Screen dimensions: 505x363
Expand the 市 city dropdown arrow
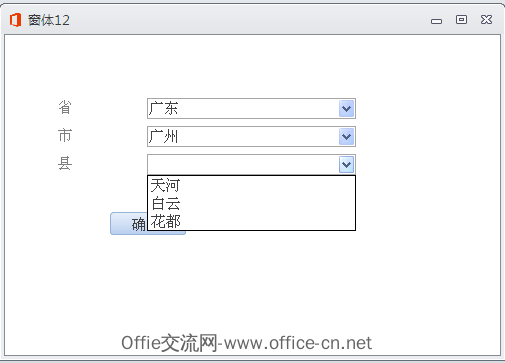pos(346,137)
